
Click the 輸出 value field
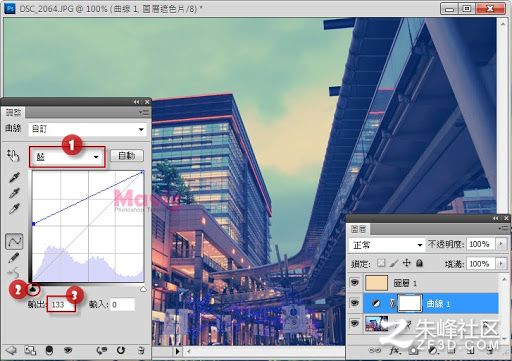click(61, 304)
